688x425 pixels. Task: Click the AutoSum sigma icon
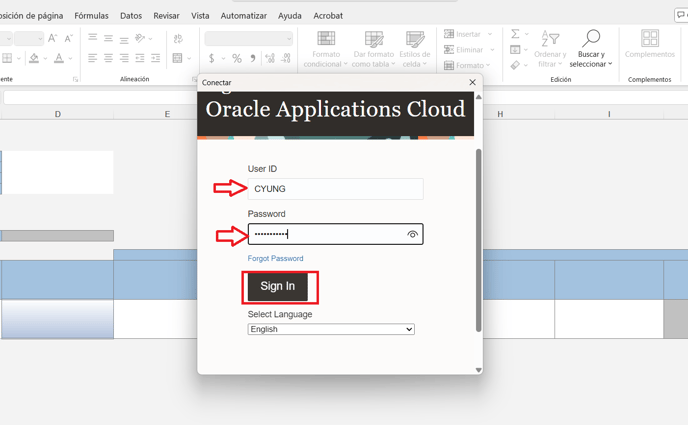(x=515, y=34)
